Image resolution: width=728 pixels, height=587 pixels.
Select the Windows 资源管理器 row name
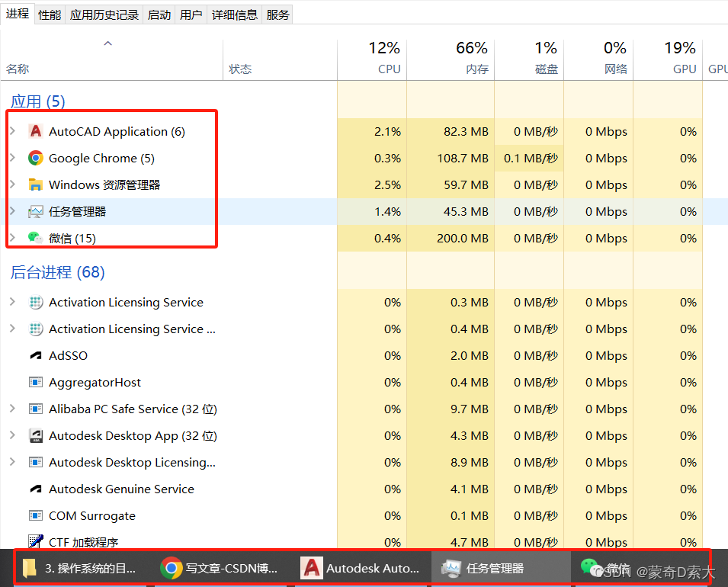click(x=104, y=184)
